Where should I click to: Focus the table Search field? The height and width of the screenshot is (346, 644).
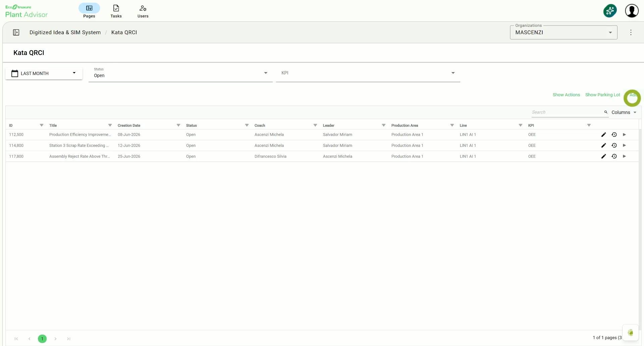coord(567,112)
